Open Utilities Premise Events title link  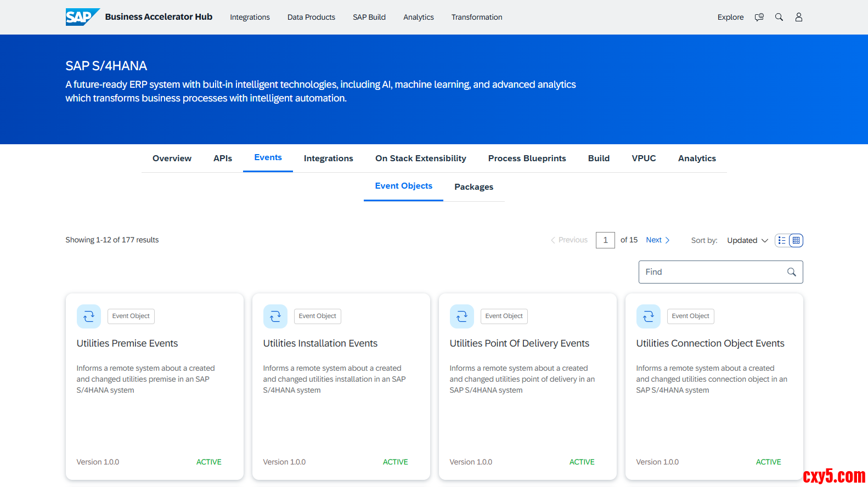[x=127, y=343]
